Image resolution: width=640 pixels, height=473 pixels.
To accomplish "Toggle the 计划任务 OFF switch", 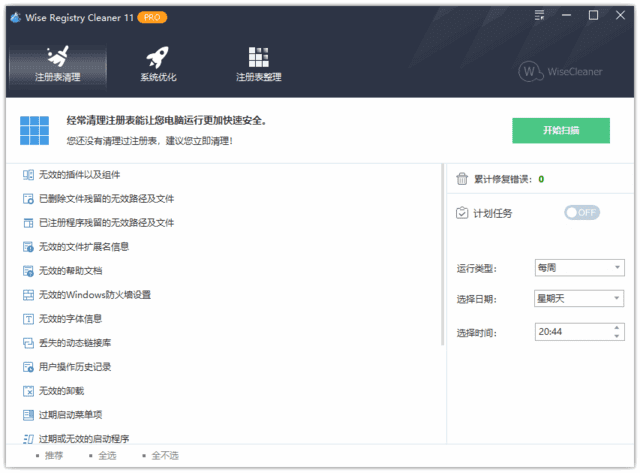I will coord(582,213).
